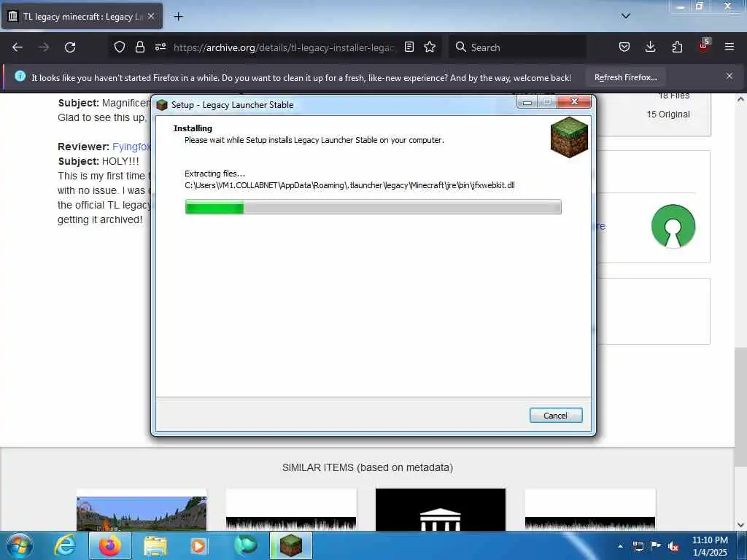
Task: Click scrollbar up arrow on the page
Action: pyautogui.click(x=740, y=99)
